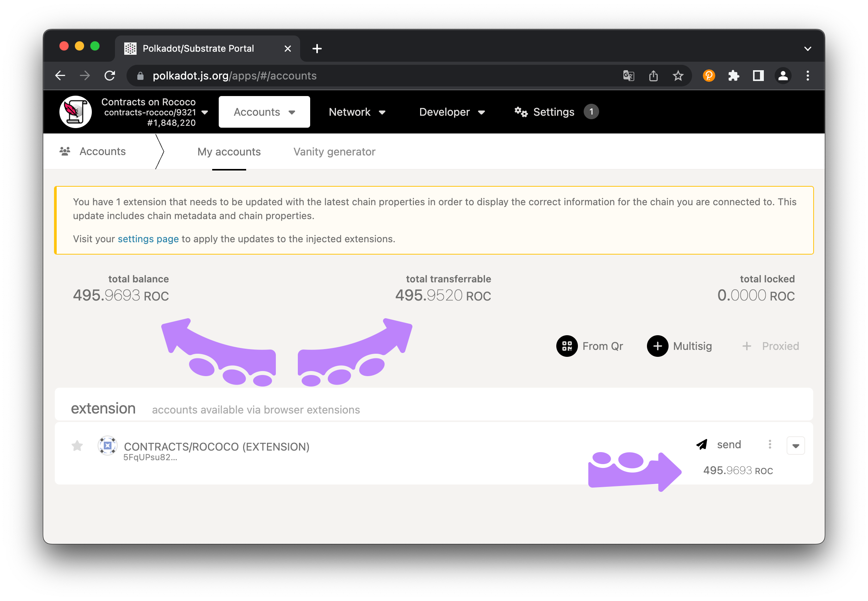The width and height of the screenshot is (868, 601).
Task: Click the Accounts section header label
Action: tap(102, 151)
